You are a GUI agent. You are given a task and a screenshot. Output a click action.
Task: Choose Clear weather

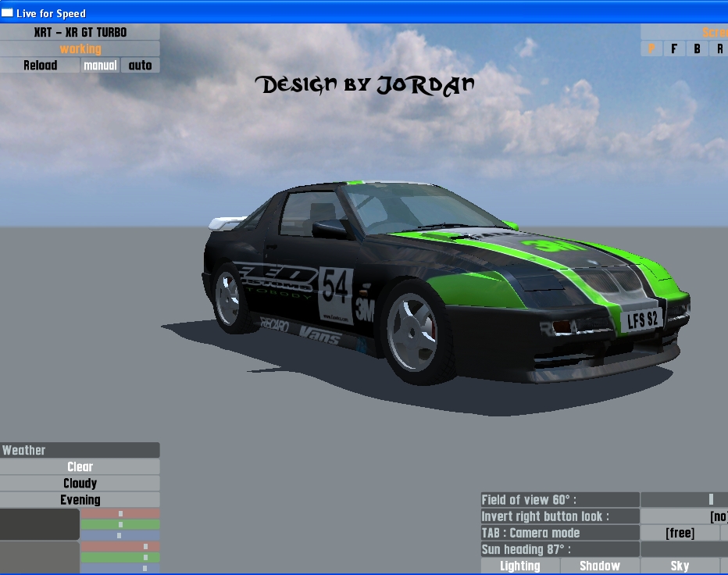coord(80,466)
